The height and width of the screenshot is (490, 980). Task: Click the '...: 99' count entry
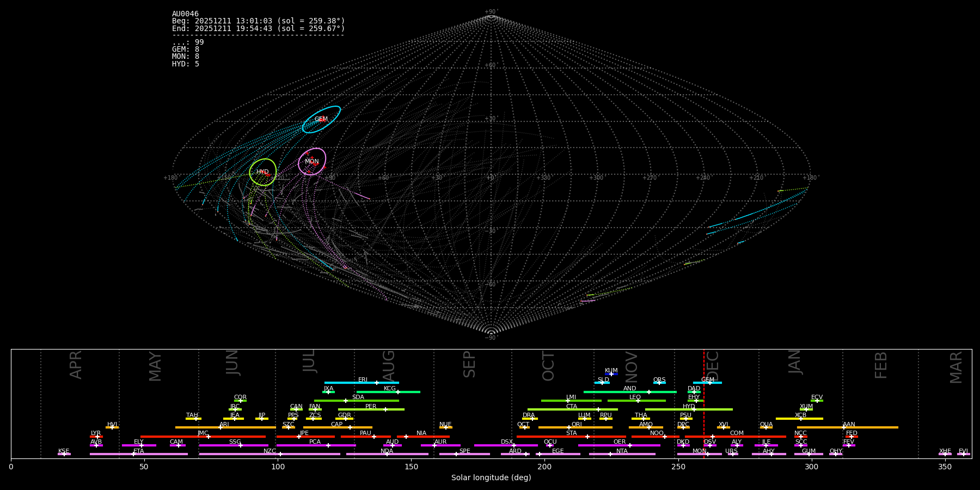(x=188, y=42)
